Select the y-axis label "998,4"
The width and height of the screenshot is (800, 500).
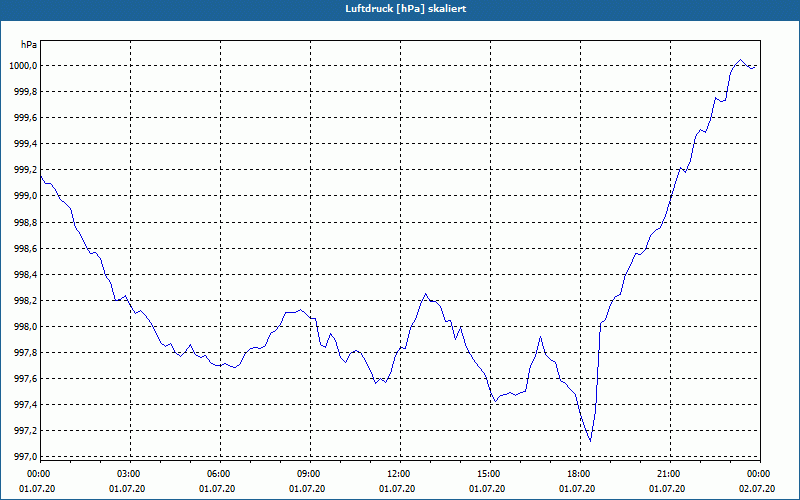click(28, 274)
